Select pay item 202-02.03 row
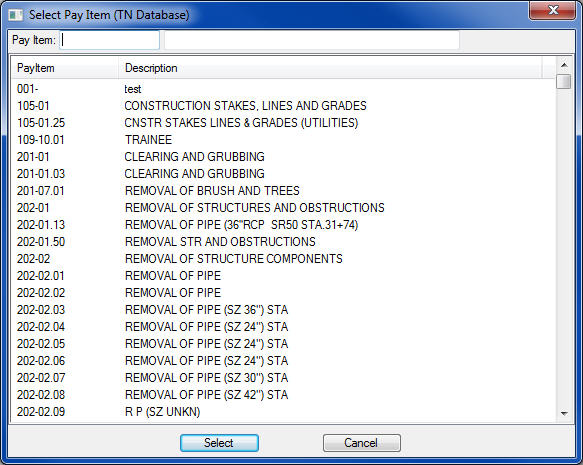 coord(283,310)
